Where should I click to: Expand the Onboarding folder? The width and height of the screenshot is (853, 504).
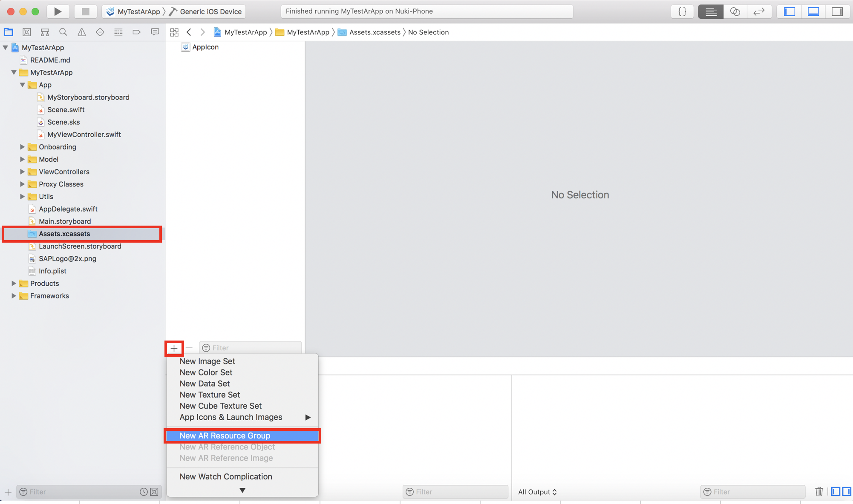[22, 147]
